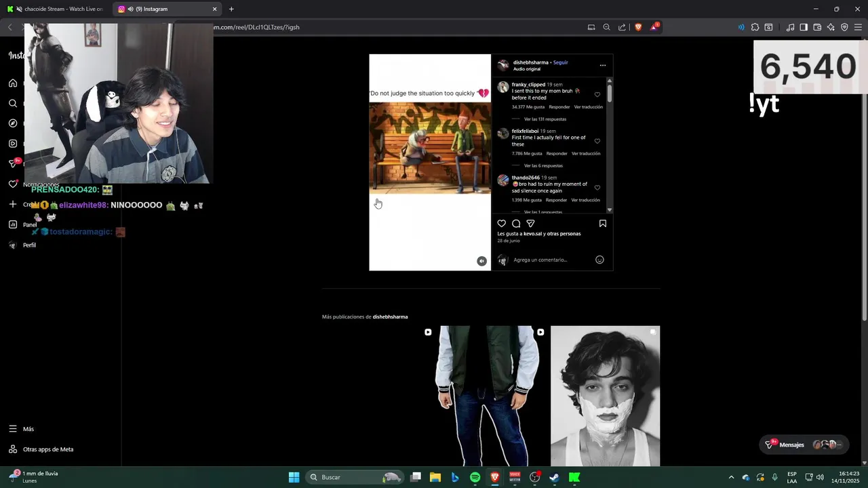Go to Instagram Home in the sidebar

tap(13, 83)
